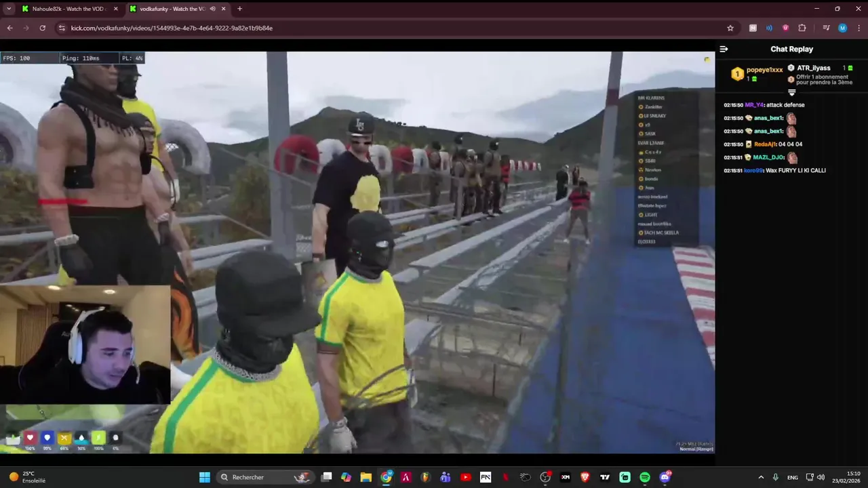Open Copilot from the taskbar
Image resolution: width=868 pixels, height=488 pixels.
(346, 477)
